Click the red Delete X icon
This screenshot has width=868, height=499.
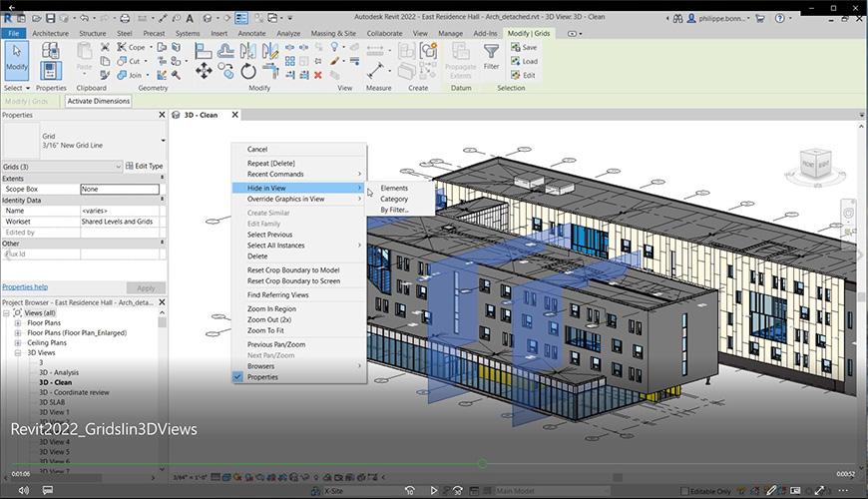318,75
